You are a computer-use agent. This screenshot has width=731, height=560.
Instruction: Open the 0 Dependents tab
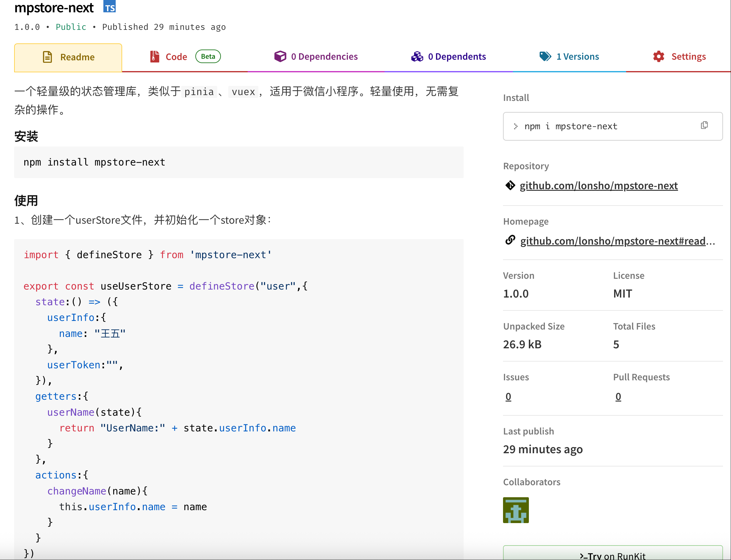pyautogui.click(x=457, y=57)
